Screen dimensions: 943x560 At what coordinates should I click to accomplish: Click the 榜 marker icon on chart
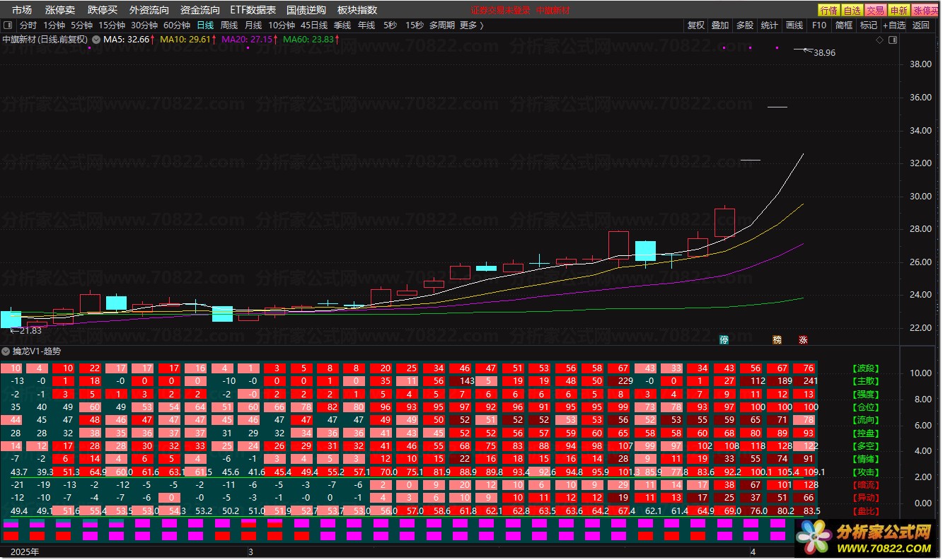tap(777, 339)
